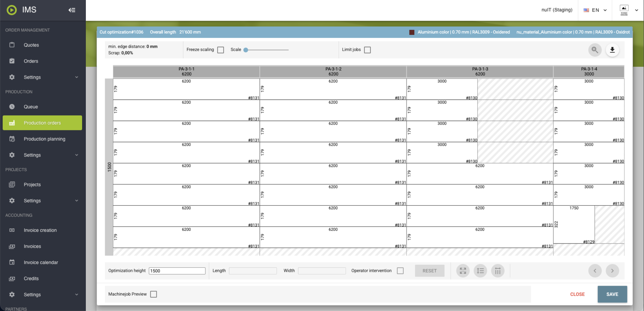Click the Cut optimization#1036 title

click(122, 32)
